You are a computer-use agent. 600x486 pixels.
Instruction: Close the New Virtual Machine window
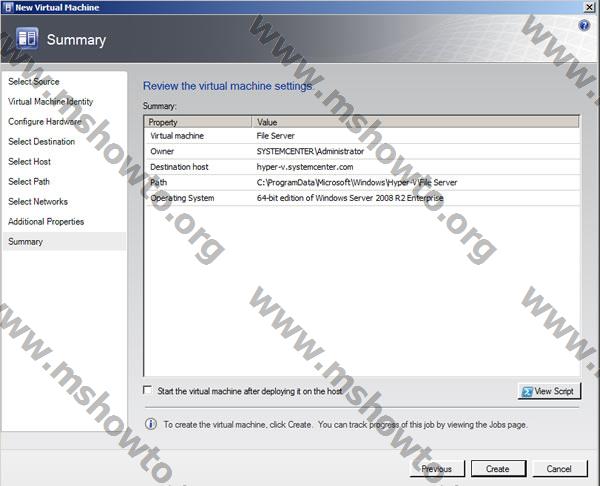[x=590, y=7]
